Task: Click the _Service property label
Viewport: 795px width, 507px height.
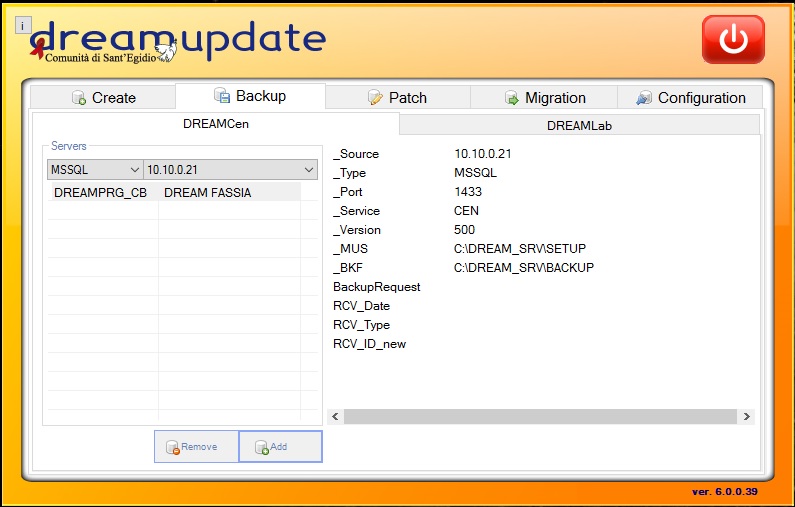Action: (x=356, y=211)
